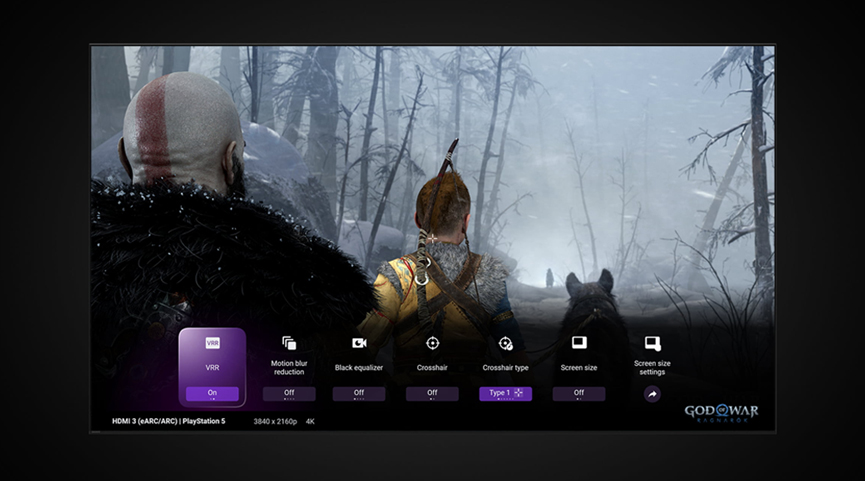Viewport: 865px width, 481px height.
Task: Toggle Black equalizer Off value
Action: coord(359,393)
